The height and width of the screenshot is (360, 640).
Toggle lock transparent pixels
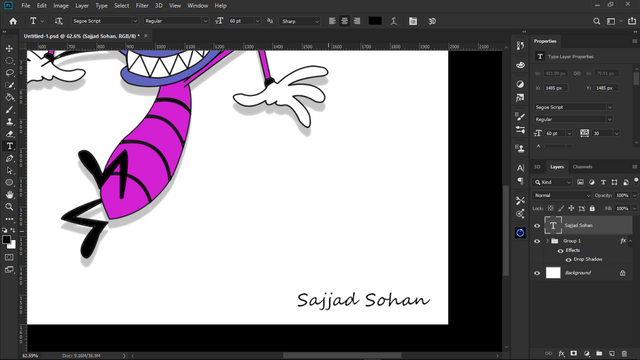point(550,208)
